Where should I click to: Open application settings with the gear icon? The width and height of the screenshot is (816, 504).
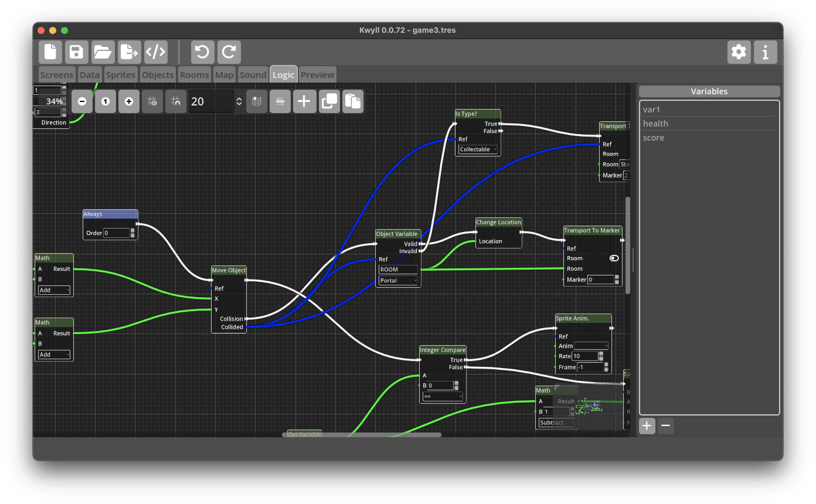tap(739, 52)
